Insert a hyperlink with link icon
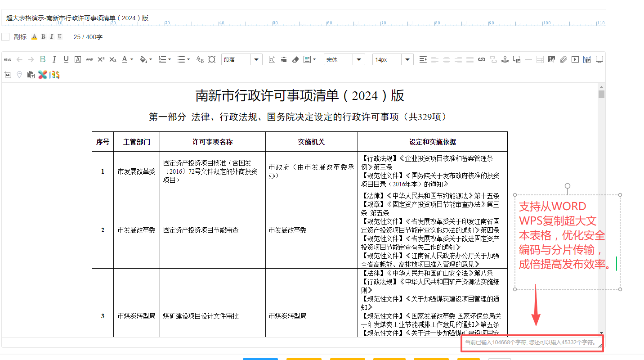Viewport: 644px width, 360px height. (x=482, y=59)
